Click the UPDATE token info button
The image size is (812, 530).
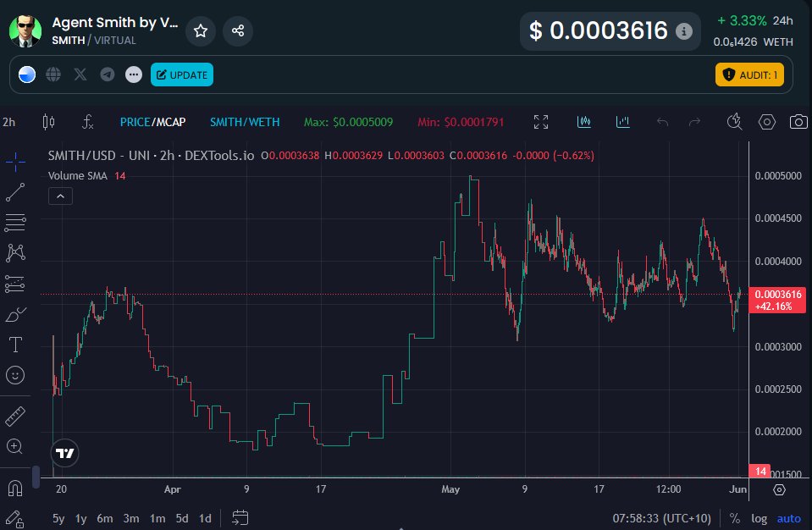click(x=182, y=75)
